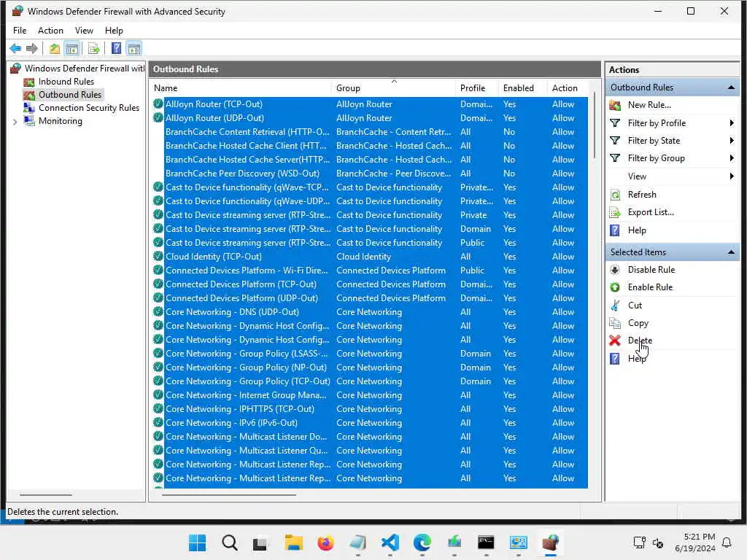Click the New Rule icon in Actions
Viewport: 747px width, 560px height.
[x=615, y=105]
